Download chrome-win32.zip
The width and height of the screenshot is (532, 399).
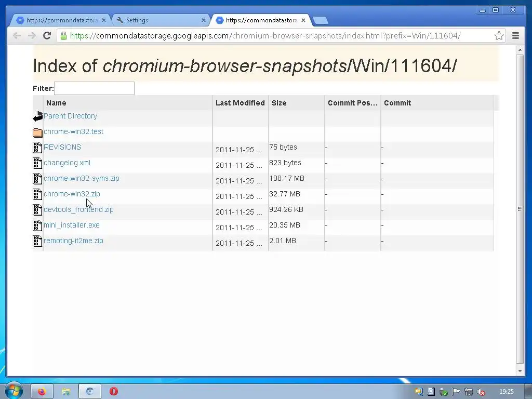pyautogui.click(x=72, y=194)
